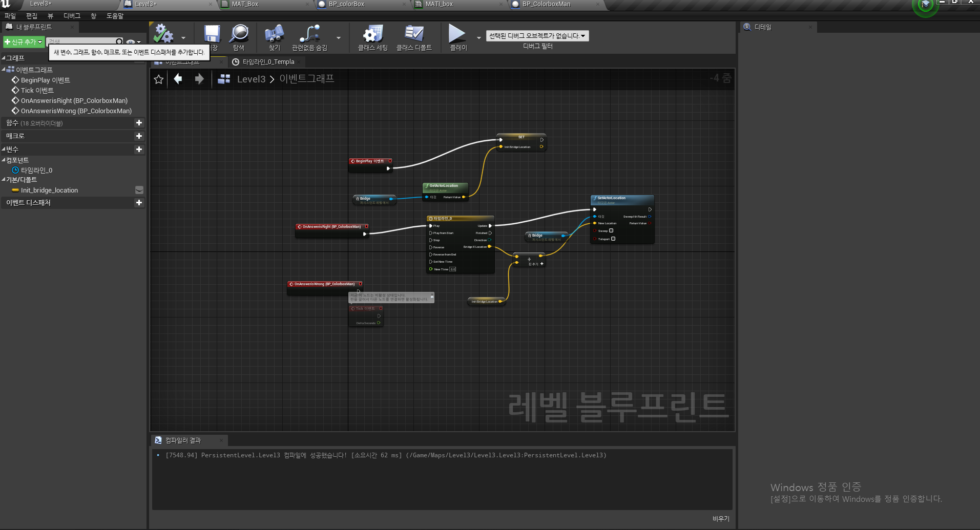Open the Browse magnifier tool
Image resolution: width=980 pixels, height=530 pixels.
click(x=239, y=34)
